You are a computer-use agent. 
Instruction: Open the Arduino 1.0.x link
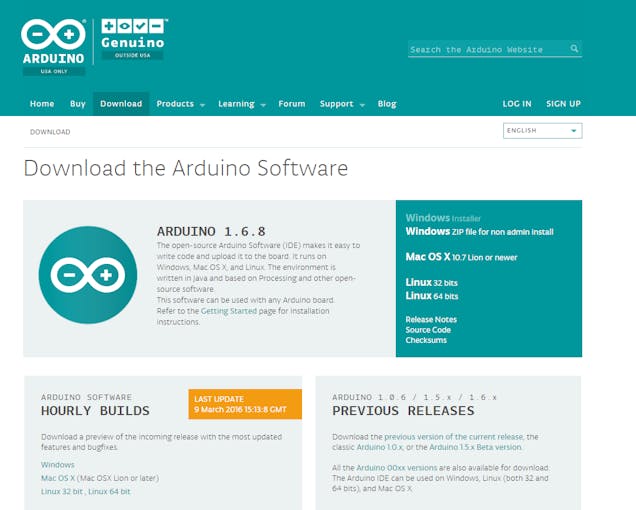(380, 447)
